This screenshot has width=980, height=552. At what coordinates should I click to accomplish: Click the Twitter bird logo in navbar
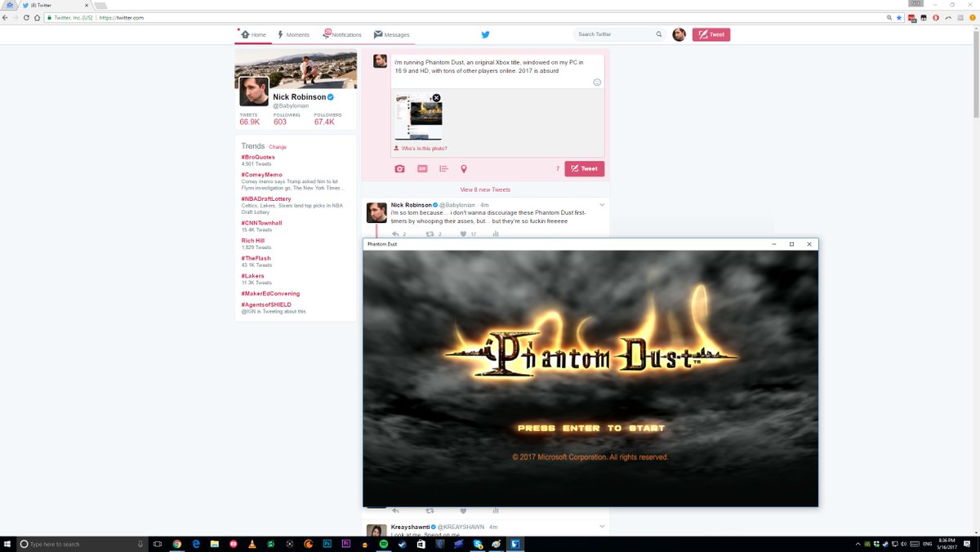pyautogui.click(x=485, y=34)
